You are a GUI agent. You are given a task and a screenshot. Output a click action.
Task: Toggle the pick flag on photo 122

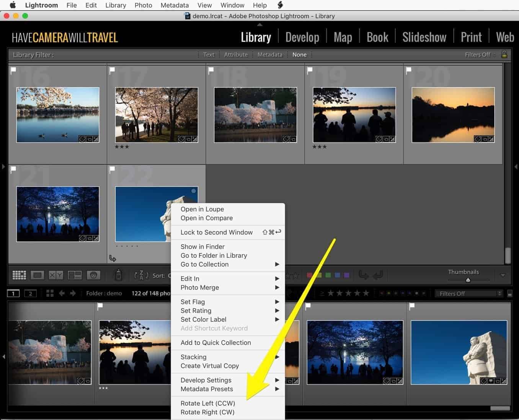(112, 170)
